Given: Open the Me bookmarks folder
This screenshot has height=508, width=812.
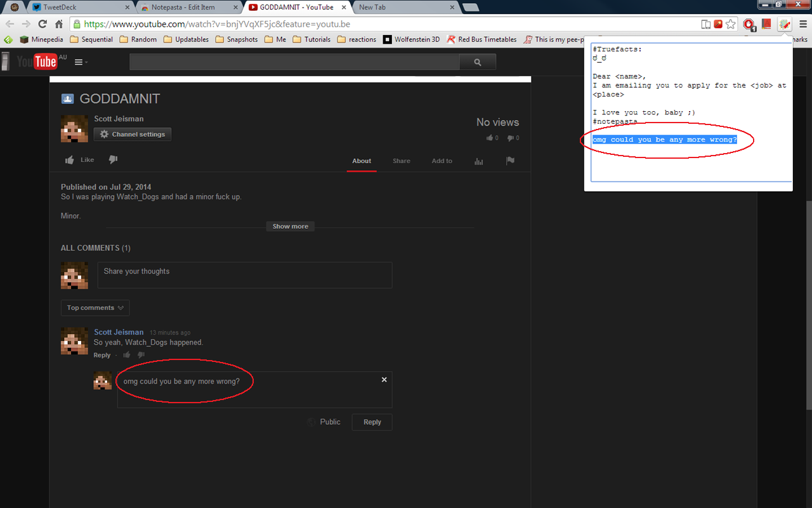Looking at the screenshot, I should tap(275, 39).
